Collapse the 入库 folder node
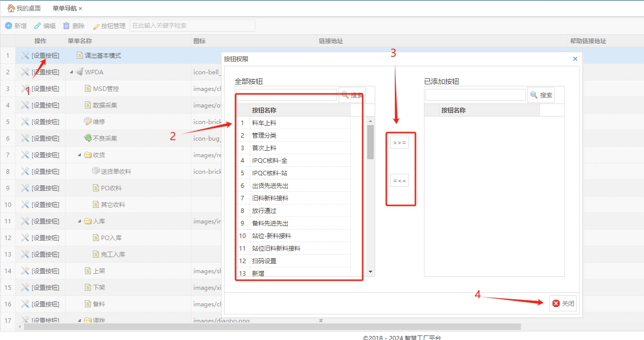The image size is (644, 340). [79, 221]
